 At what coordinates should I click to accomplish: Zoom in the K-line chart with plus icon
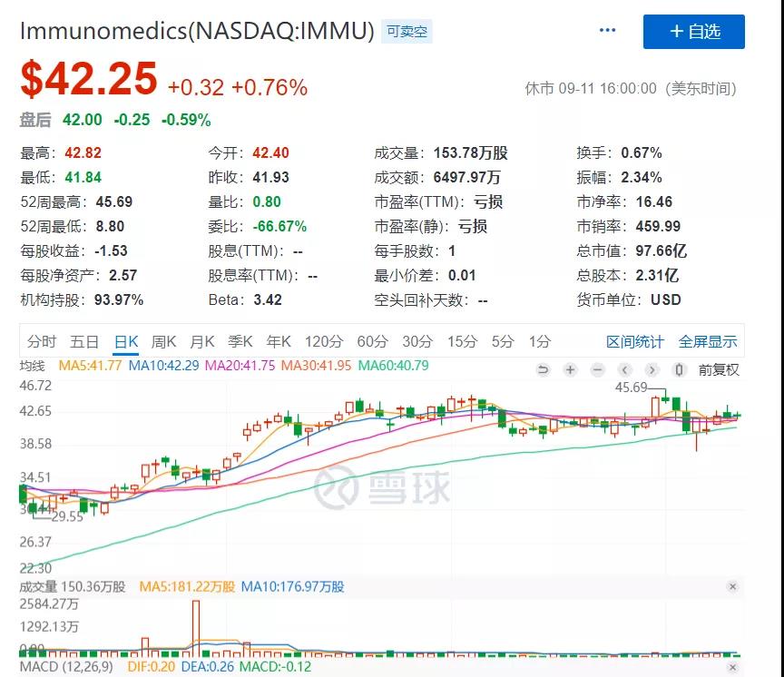[x=570, y=369]
